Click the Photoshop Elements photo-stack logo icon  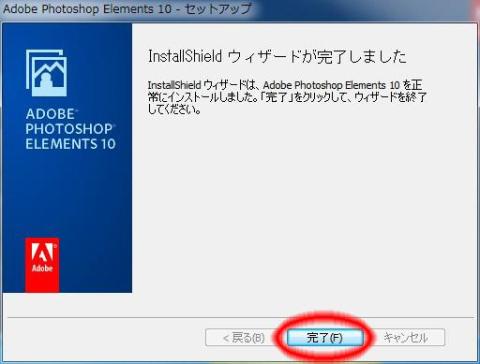tap(46, 73)
